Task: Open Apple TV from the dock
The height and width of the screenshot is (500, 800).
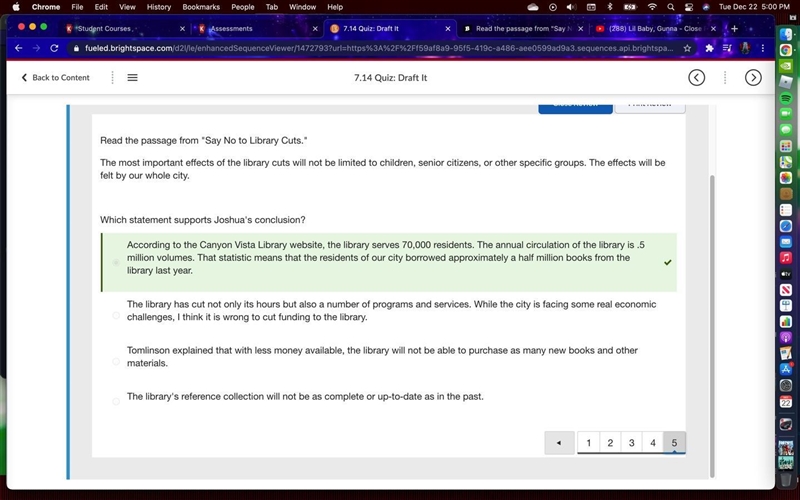Action: pos(786,274)
